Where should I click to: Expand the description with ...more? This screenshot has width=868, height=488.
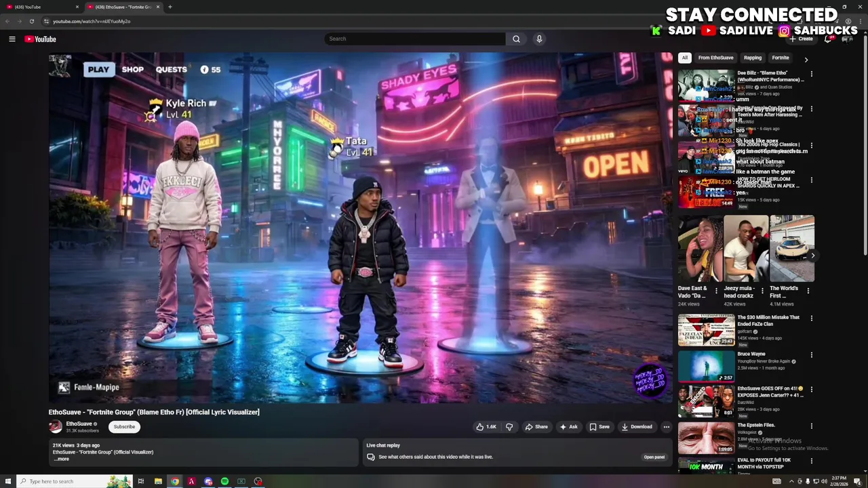pos(62,459)
